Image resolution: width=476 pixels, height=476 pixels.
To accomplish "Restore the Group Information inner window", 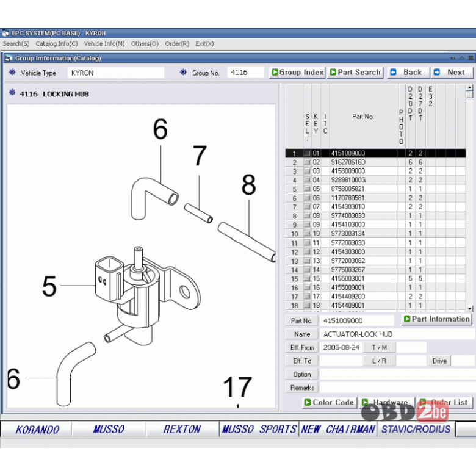I will click(x=461, y=58).
